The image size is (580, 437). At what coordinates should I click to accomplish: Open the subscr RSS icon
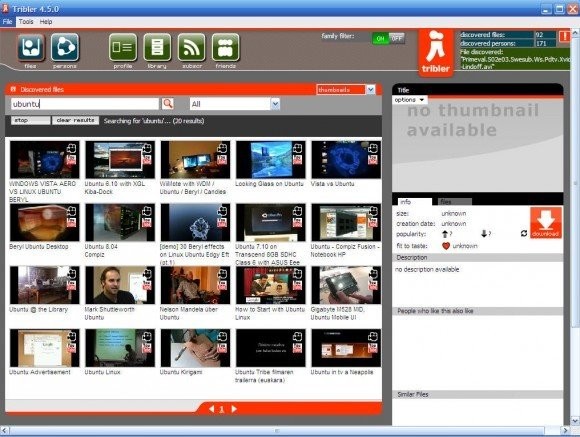click(x=191, y=47)
